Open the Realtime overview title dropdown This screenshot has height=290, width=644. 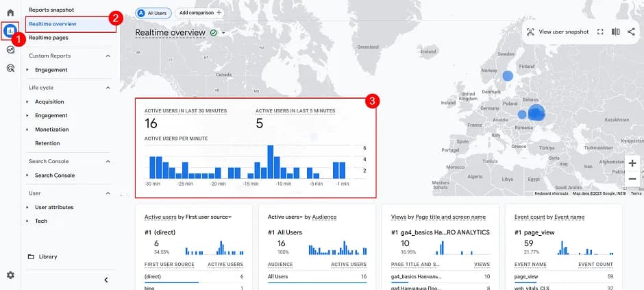[223, 33]
